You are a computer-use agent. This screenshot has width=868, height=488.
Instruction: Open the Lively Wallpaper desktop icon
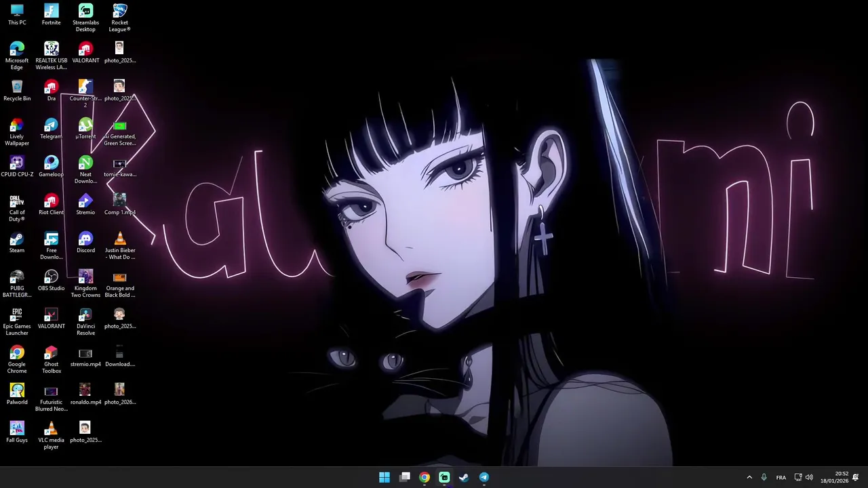pyautogui.click(x=17, y=132)
